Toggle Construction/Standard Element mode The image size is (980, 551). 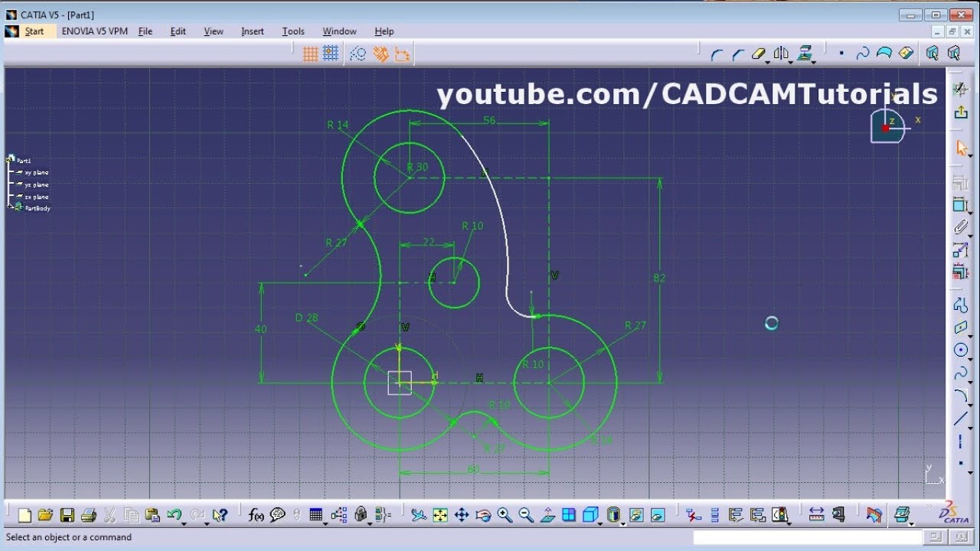(358, 54)
